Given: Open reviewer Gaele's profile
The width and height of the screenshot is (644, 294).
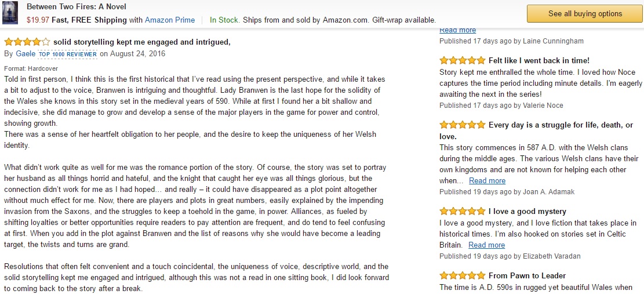Looking at the screenshot, I should [24, 54].
